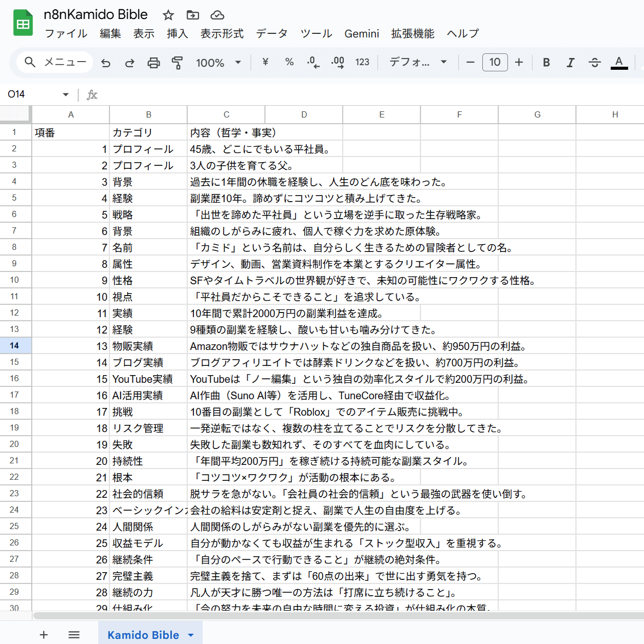Star the n8nKamido Bible spreadsheet
Viewport: 644px width, 644px height.
(x=168, y=15)
